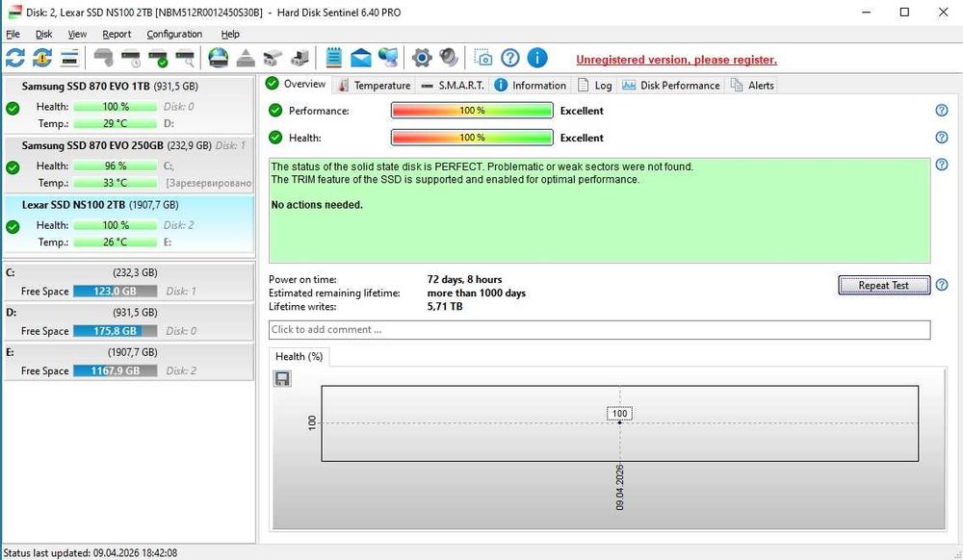Screen dimensions: 963x560
Task: Click the help icon beside Performance row
Action: pos(942,111)
